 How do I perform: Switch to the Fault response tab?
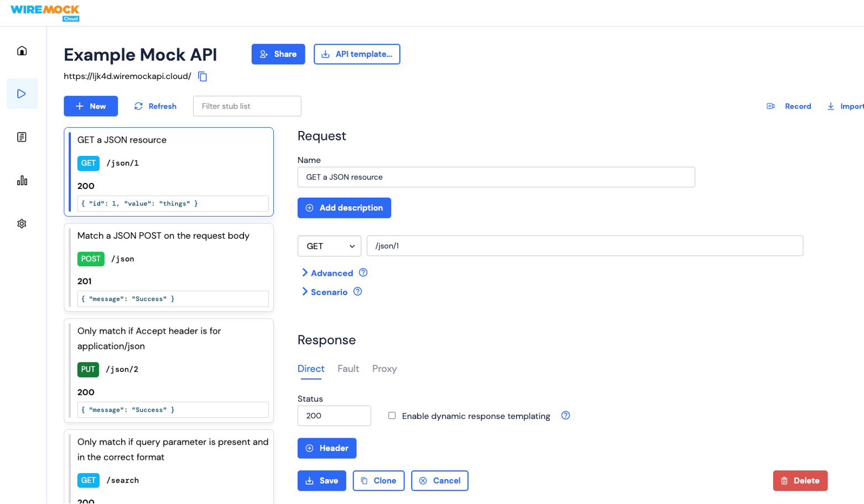347,369
